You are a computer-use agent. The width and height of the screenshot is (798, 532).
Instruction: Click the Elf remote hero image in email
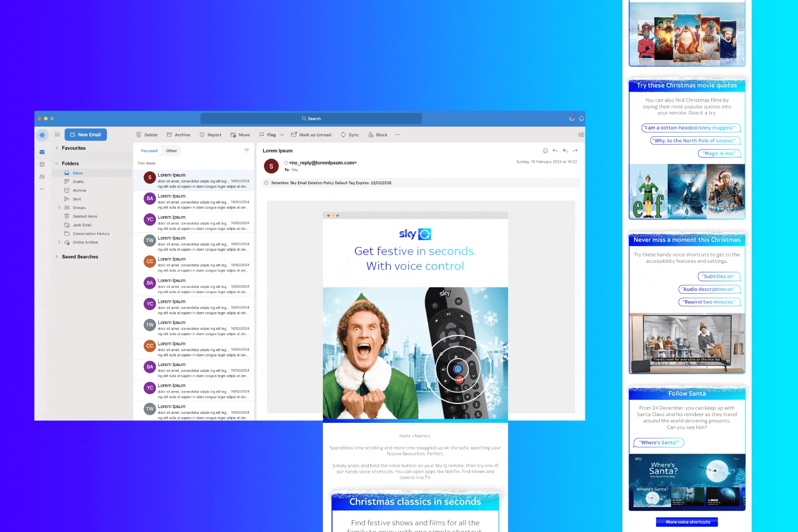click(x=415, y=353)
